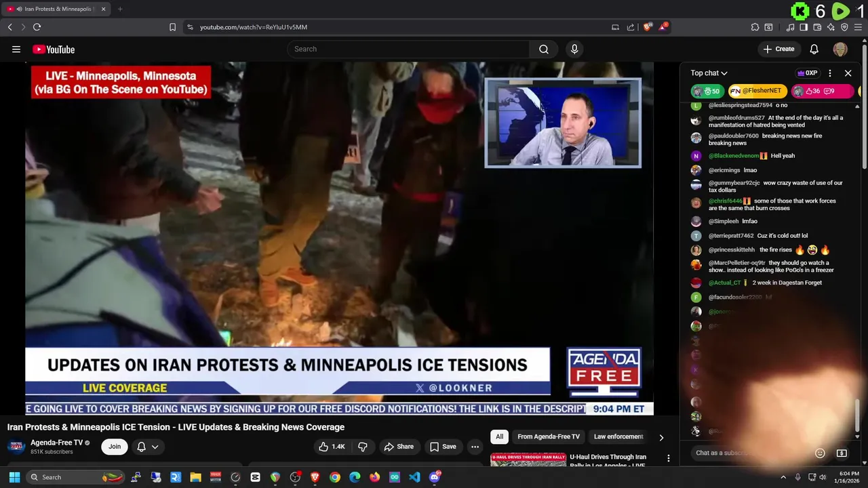Click @lesliespringstead7594 chat username
Screen dimensions: 868x488
pos(741,106)
